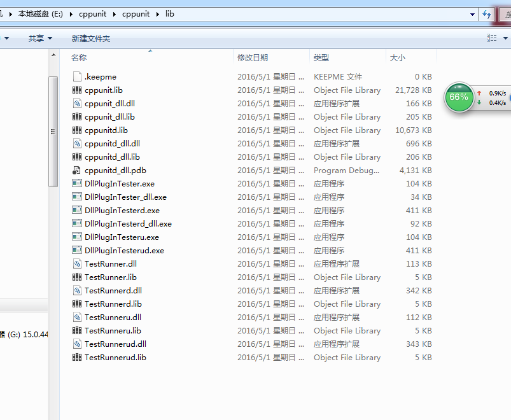This screenshot has height=420, width=511.
Task: Open the view options dropdown arrow
Action: coord(505,38)
